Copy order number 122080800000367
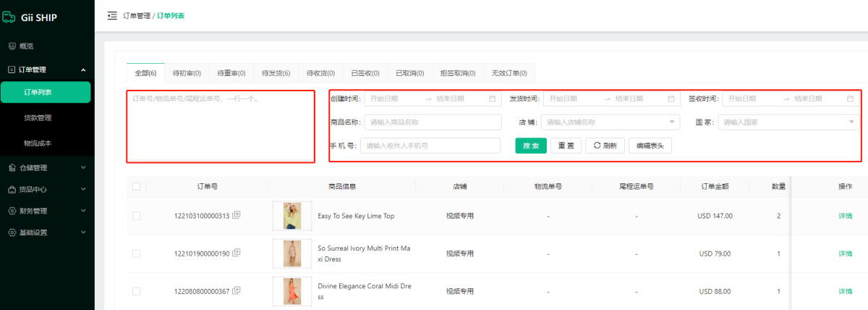 click(237, 290)
